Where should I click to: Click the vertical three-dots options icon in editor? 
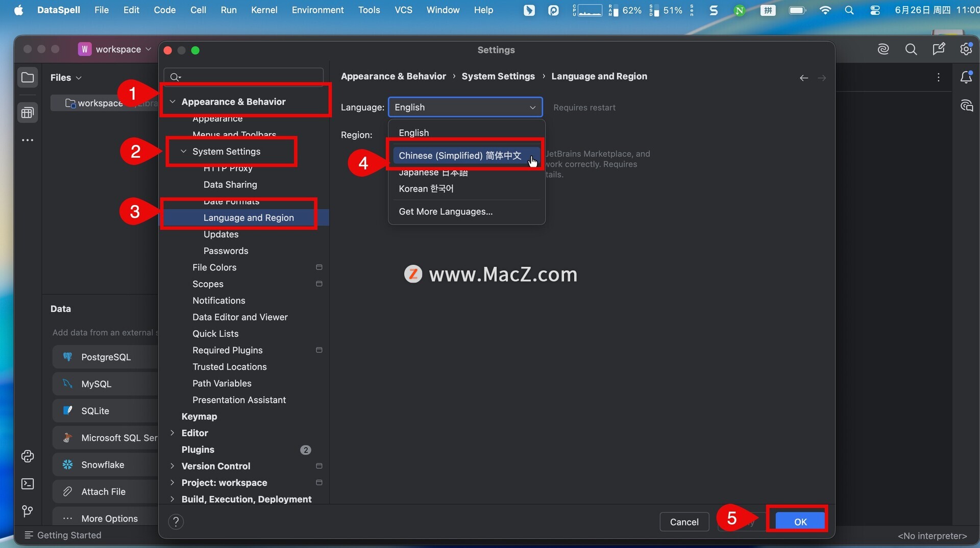(938, 77)
